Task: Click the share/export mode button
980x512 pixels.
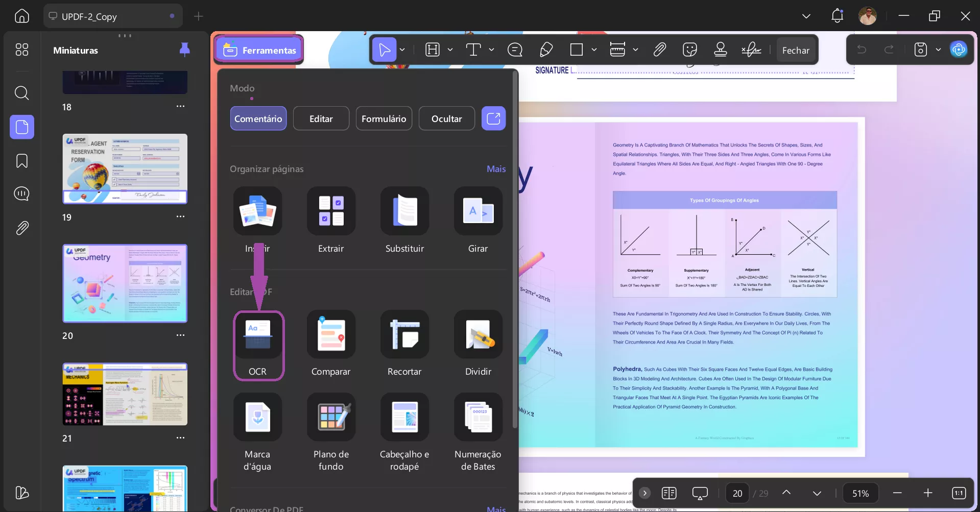Action: point(493,118)
